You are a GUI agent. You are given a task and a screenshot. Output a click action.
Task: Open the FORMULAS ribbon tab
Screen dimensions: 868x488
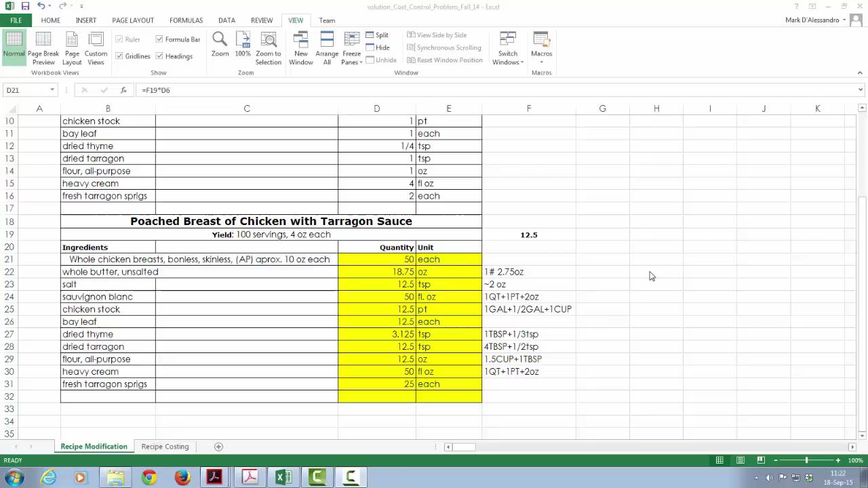click(x=186, y=20)
